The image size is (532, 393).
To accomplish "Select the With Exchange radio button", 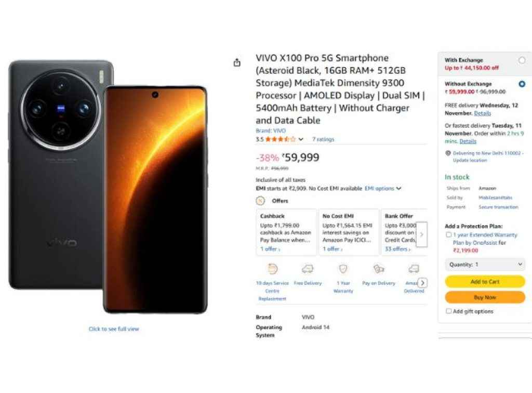I will (x=522, y=60).
